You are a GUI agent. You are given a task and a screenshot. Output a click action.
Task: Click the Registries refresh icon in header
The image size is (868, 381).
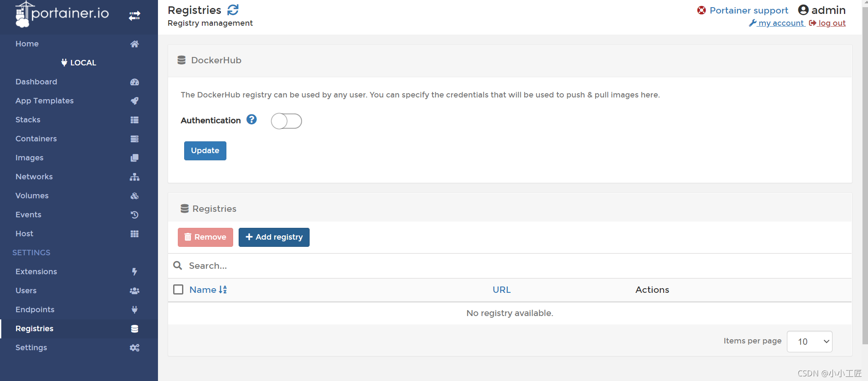click(x=233, y=10)
